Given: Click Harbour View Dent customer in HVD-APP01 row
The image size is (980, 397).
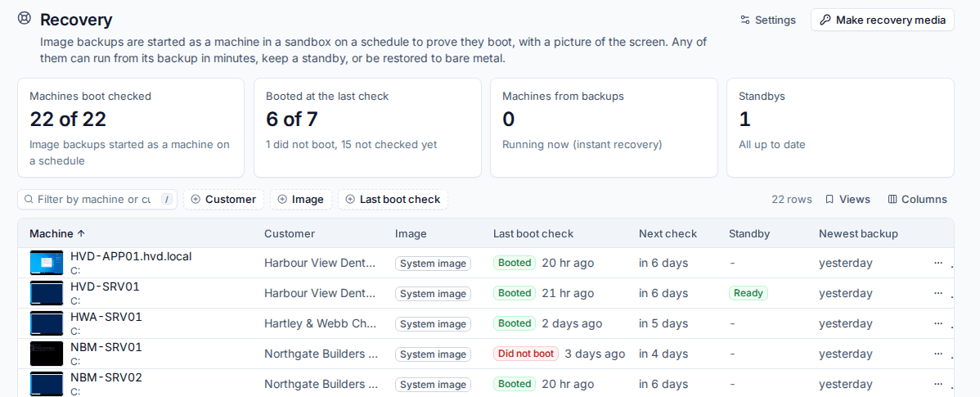Looking at the screenshot, I should pos(321,264).
